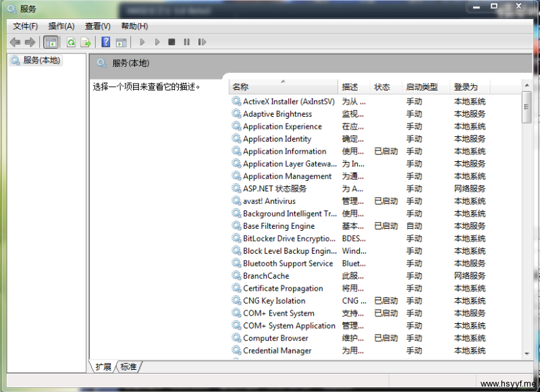Select the Bluetooth Support Service entry

[288, 263]
